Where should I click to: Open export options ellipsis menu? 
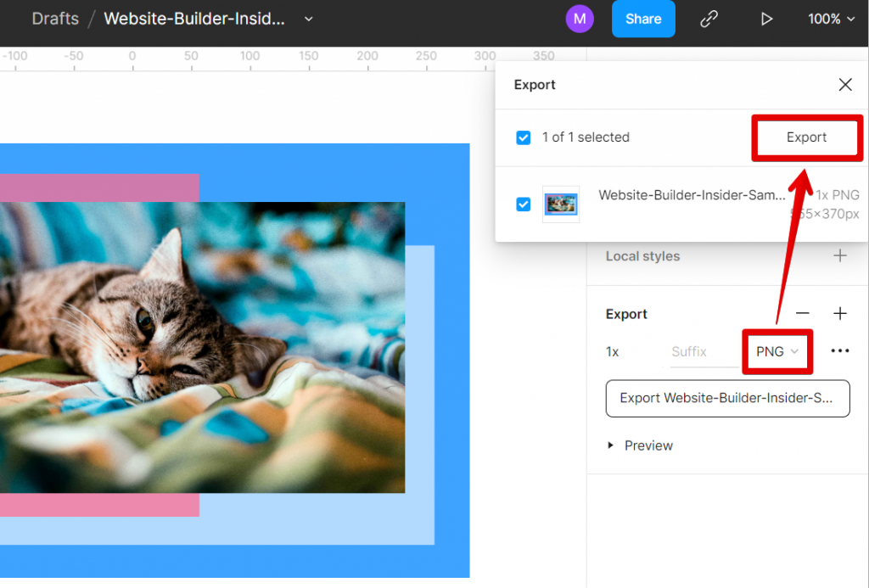[840, 350]
